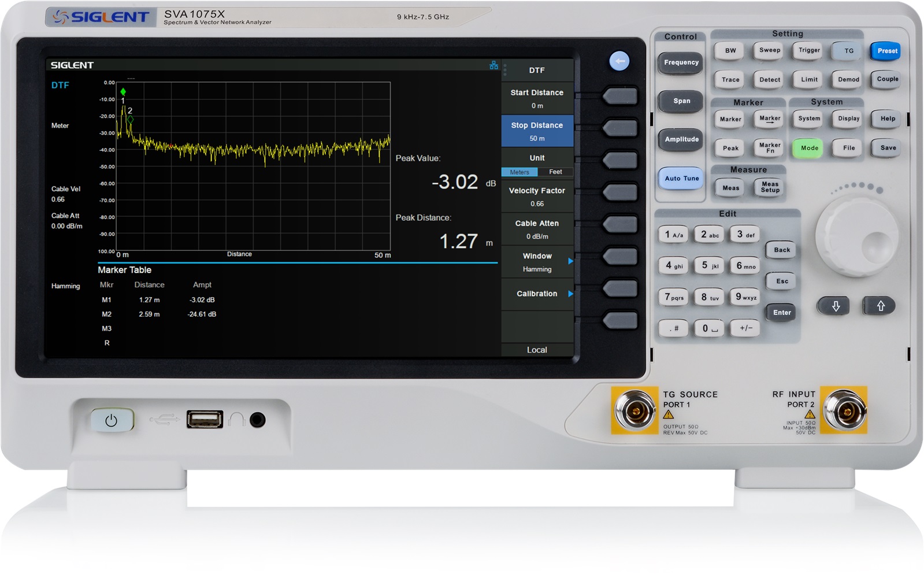924x578 pixels.
Task: Click the blue back arrow button
Action: (619, 61)
